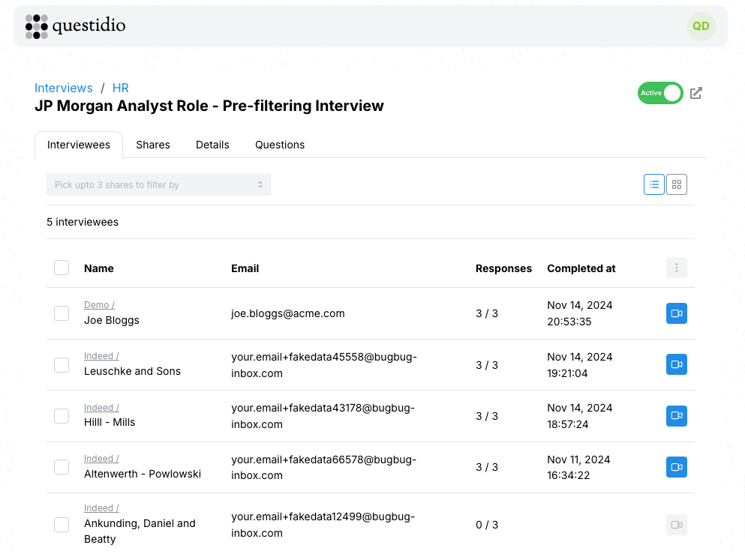This screenshot has width=745, height=560.
Task: Open Indeed link above Hilll - Mills
Action: pos(101,408)
